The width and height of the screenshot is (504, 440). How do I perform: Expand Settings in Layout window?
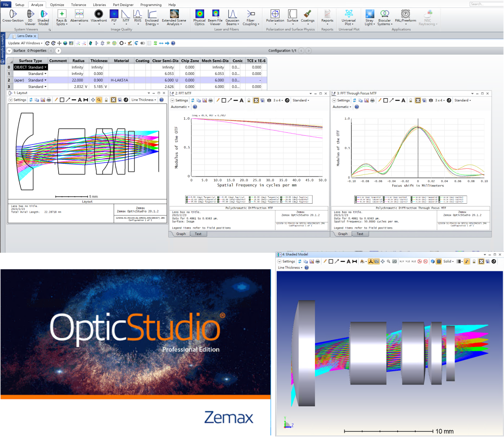tap(17, 100)
